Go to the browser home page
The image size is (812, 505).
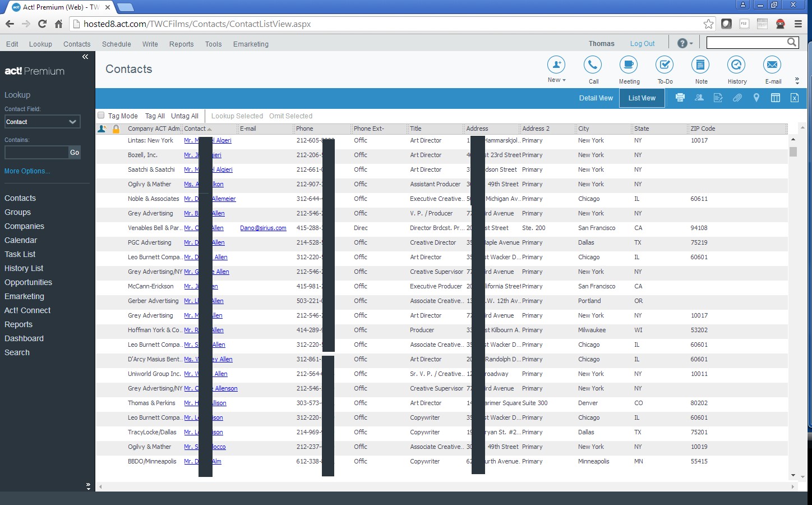click(58, 24)
